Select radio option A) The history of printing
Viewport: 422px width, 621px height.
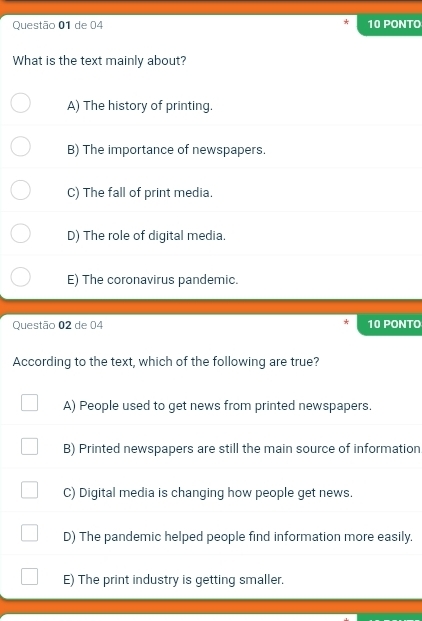(20, 103)
